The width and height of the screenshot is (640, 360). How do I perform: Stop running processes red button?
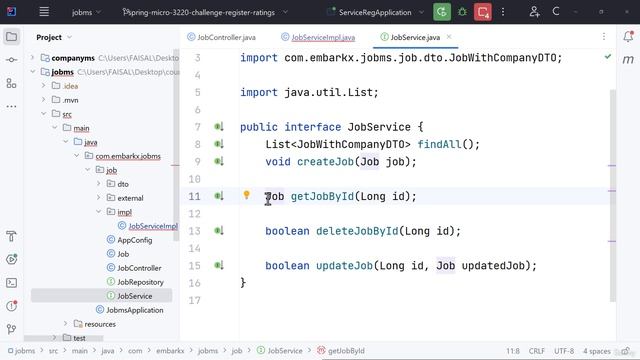click(482, 12)
